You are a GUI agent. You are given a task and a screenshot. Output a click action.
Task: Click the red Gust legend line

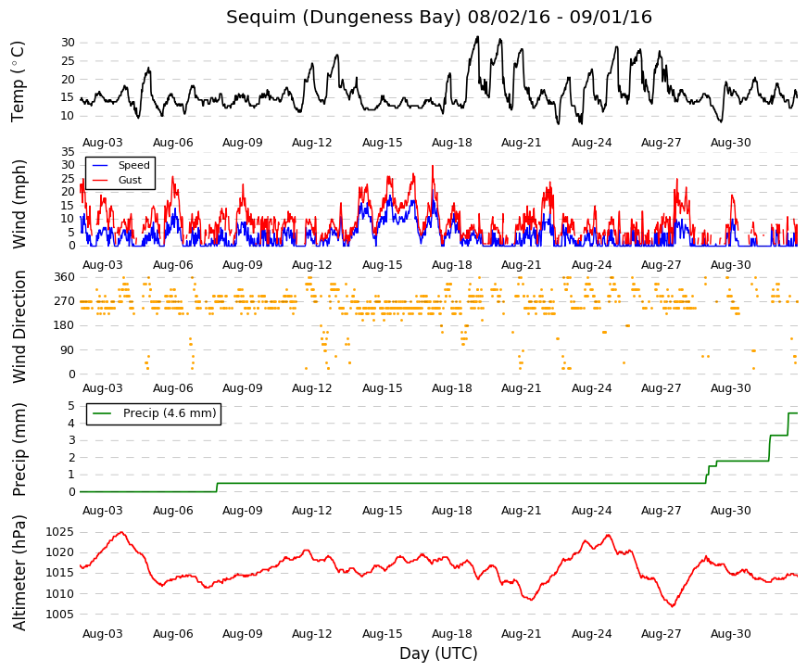click(100, 180)
